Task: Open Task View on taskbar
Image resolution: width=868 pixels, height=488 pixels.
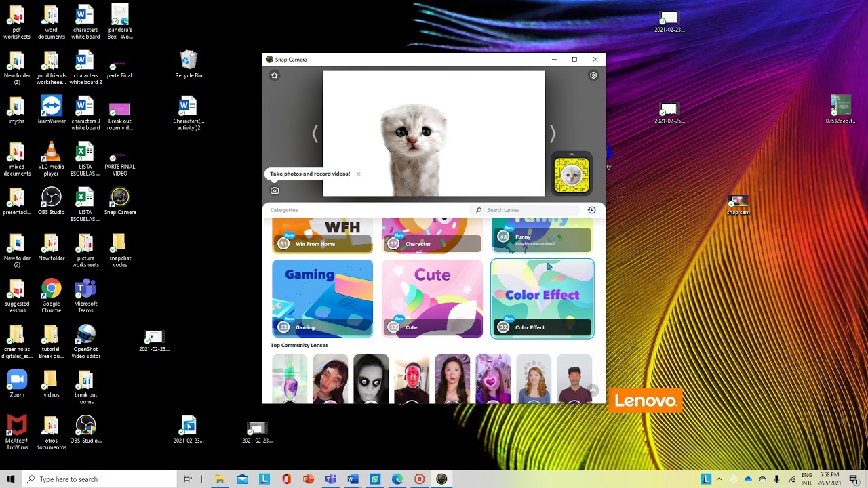Action: [188, 479]
